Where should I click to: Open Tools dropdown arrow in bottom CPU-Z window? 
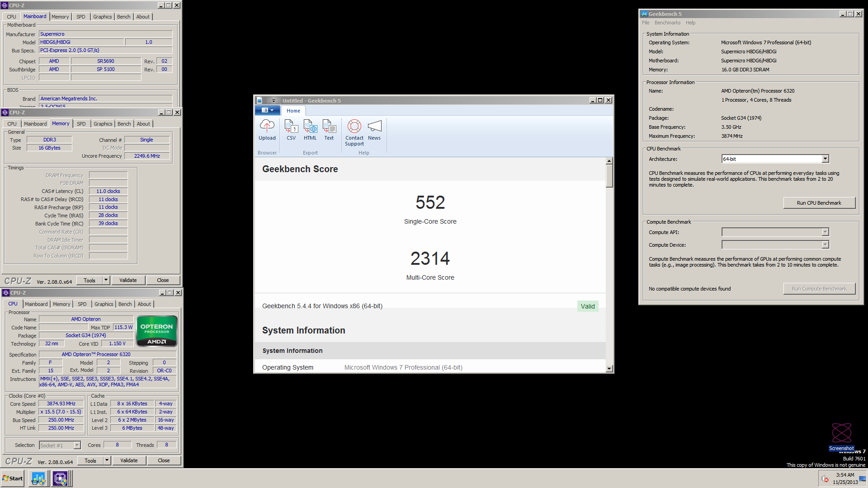[107, 461]
